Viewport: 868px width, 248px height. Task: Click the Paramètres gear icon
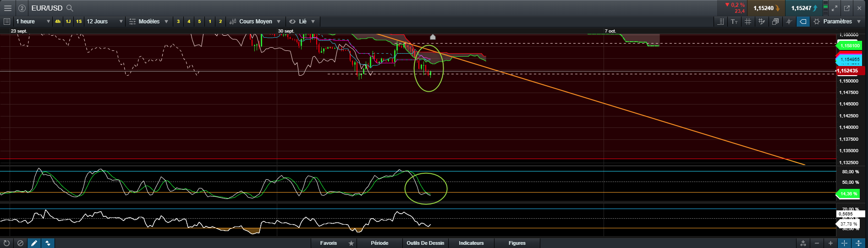point(817,22)
